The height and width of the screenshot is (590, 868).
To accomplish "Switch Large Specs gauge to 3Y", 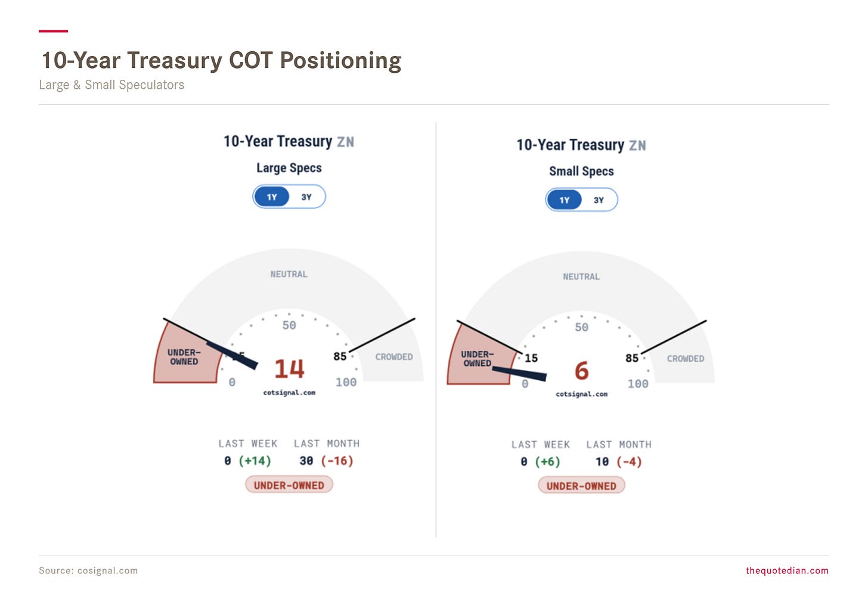I will [306, 197].
